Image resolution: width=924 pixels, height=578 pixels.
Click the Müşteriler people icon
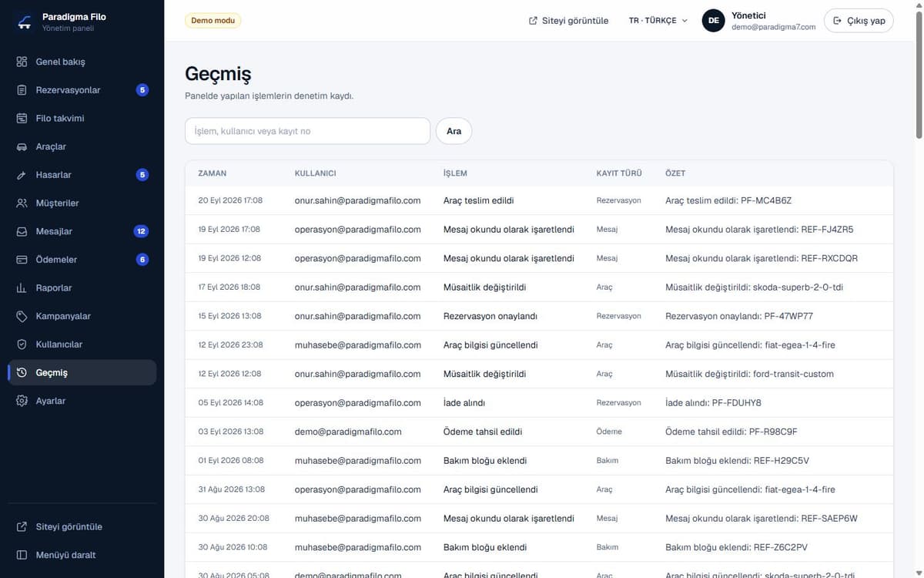[22, 203]
